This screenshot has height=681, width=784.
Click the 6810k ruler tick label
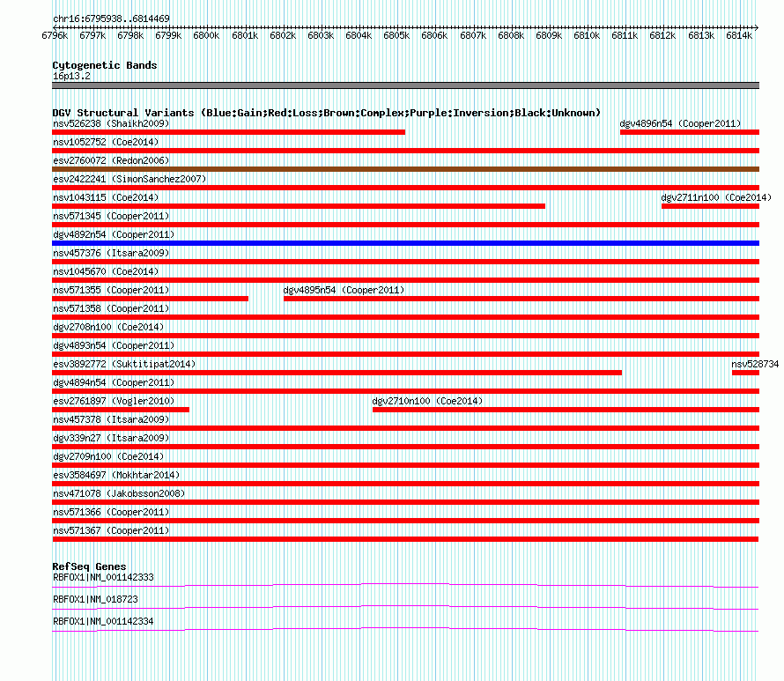pyautogui.click(x=587, y=35)
